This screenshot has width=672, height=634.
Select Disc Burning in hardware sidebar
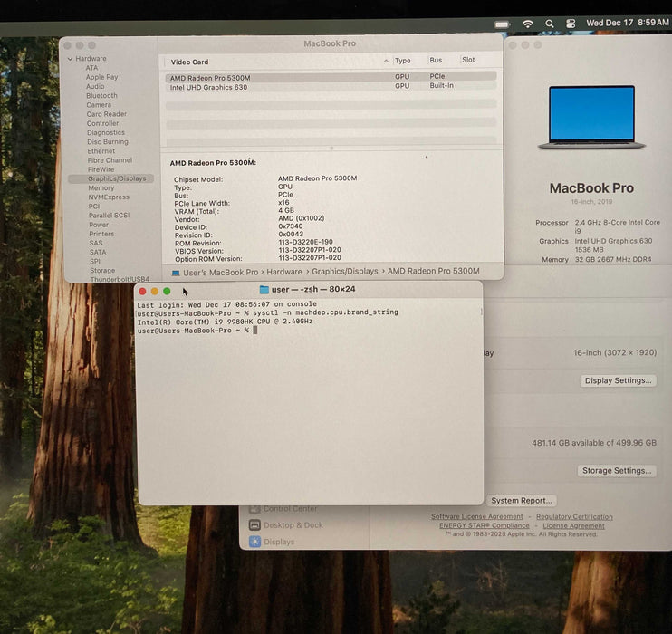tap(108, 141)
